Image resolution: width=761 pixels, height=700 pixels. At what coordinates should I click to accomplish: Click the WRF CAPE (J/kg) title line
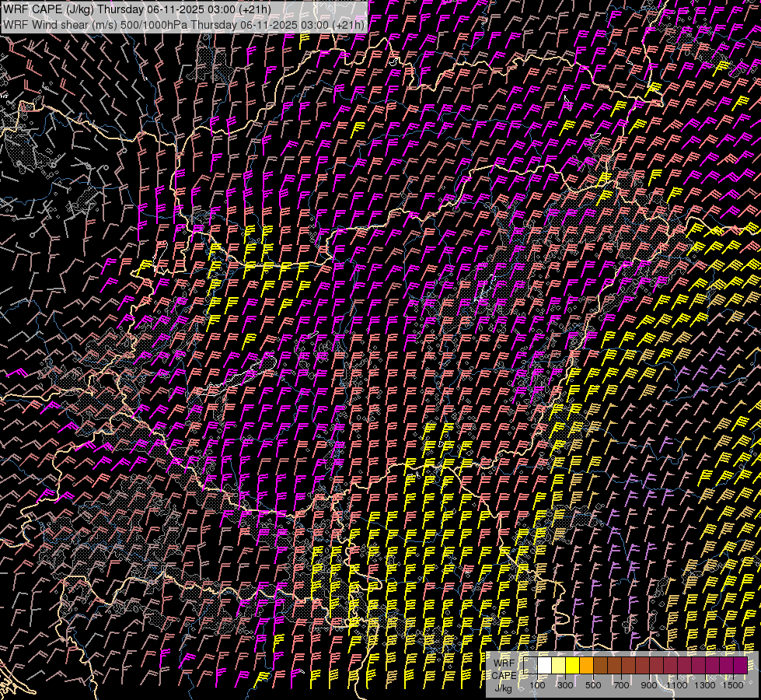(x=137, y=9)
